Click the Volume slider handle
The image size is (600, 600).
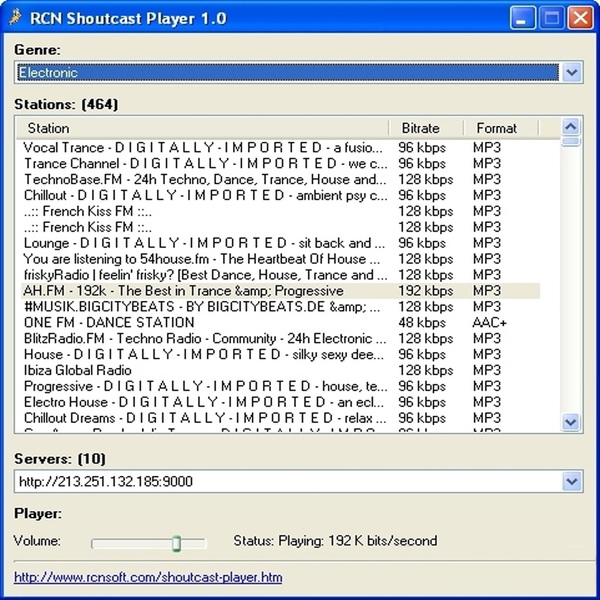tap(176, 543)
